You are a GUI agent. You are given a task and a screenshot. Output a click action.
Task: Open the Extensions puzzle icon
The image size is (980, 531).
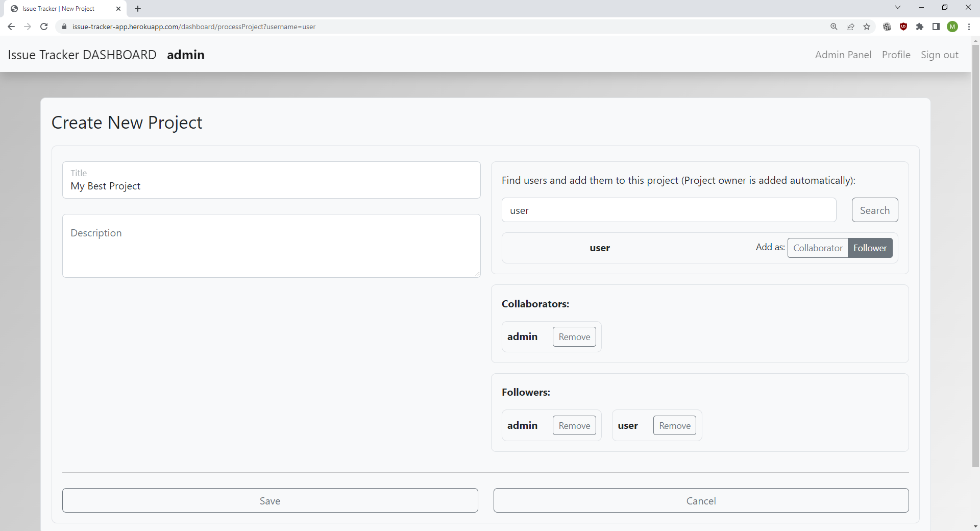click(920, 27)
